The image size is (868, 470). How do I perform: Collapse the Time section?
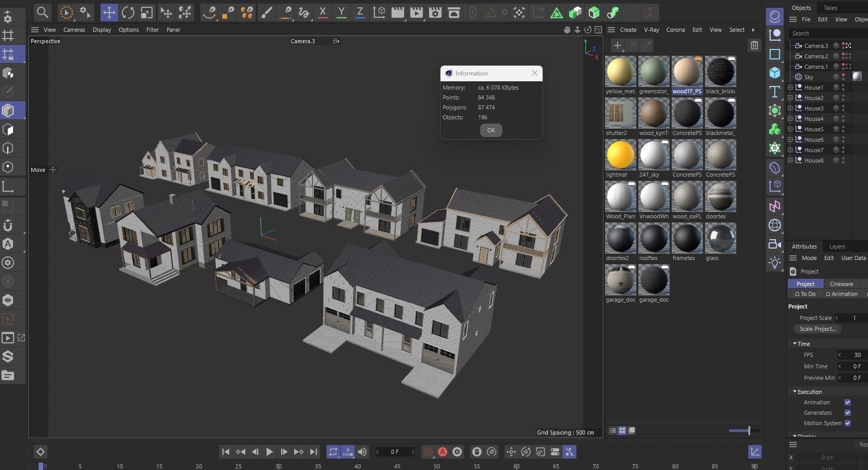795,344
